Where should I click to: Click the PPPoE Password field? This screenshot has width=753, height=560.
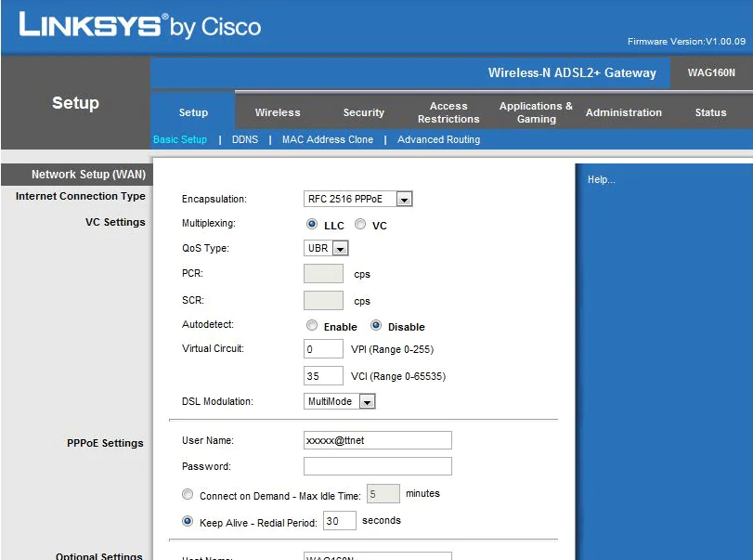378,466
